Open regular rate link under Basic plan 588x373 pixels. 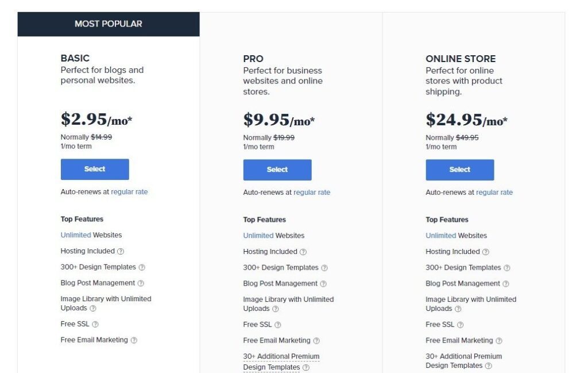(129, 192)
